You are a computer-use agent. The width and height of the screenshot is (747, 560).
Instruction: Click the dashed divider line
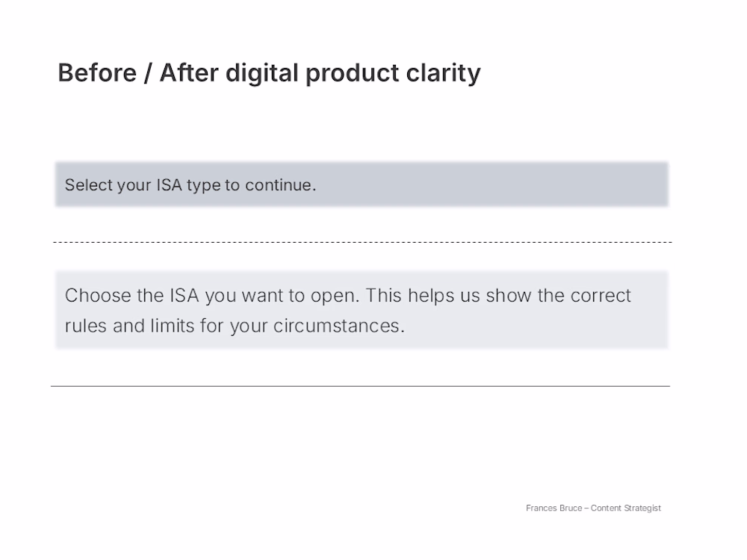coord(362,242)
